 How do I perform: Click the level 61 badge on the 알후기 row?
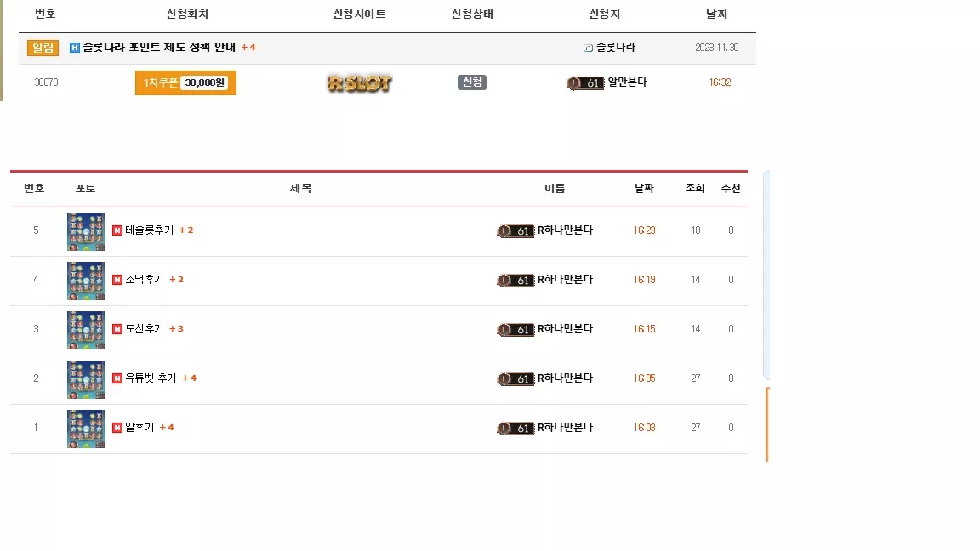tap(516, 428)
